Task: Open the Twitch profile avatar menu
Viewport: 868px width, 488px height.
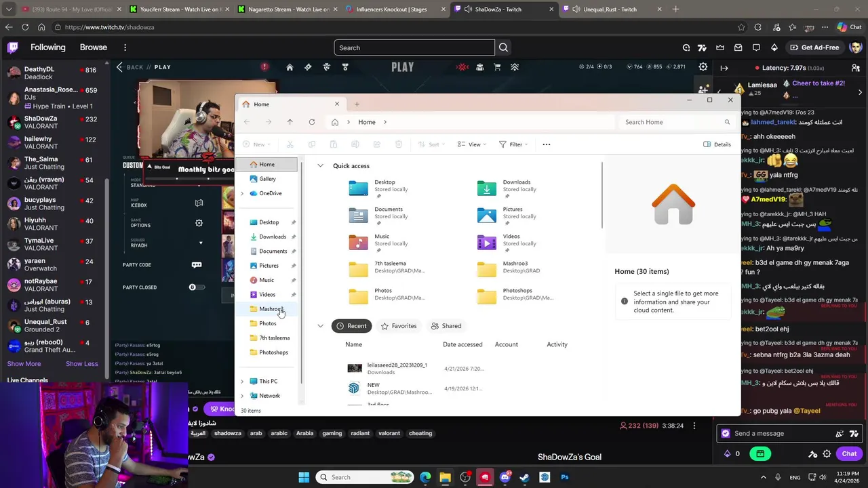Action: click(x=855, y=47)
